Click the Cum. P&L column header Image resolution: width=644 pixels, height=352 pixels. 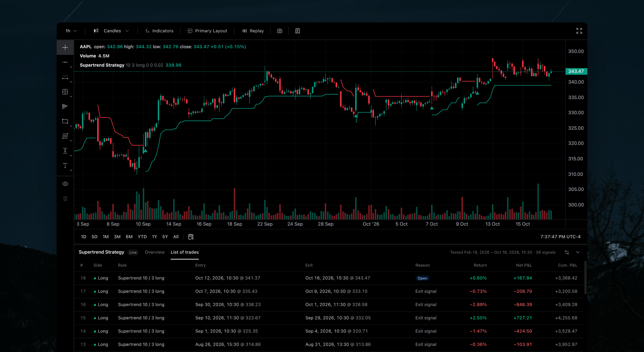[x=567, y=265]
